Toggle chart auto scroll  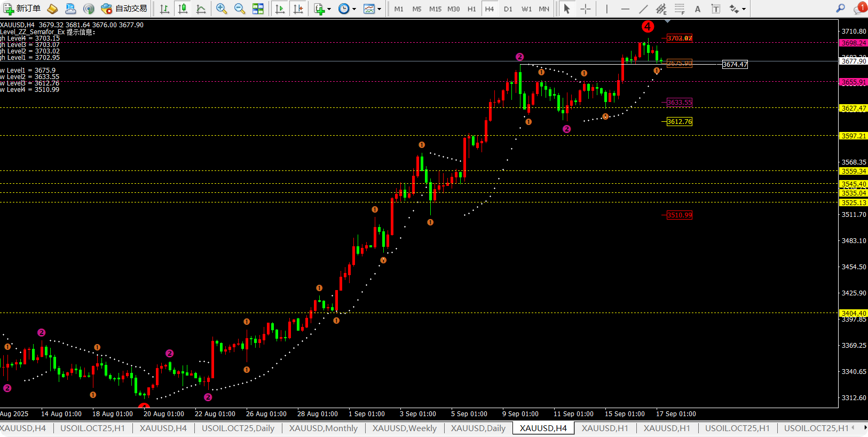280,9
